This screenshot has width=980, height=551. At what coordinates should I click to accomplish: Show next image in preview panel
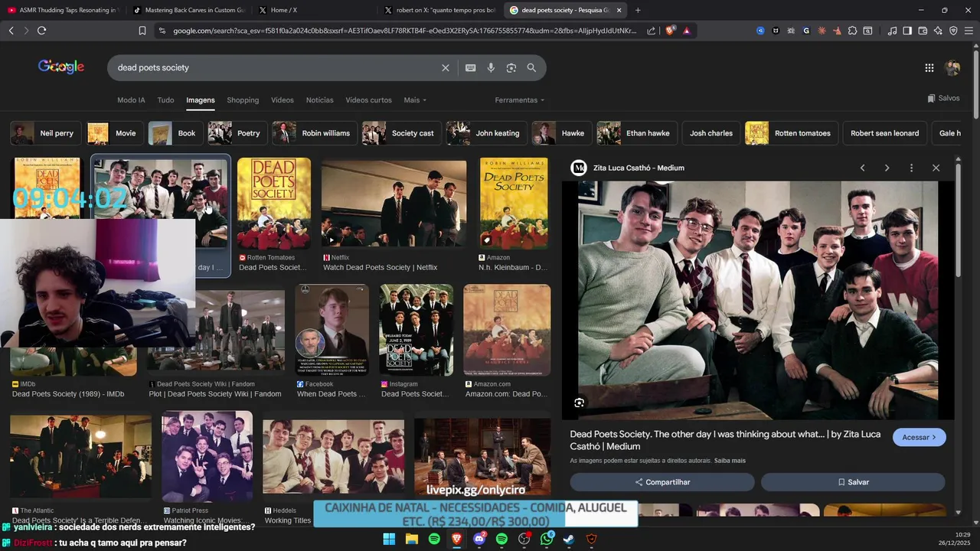coord(887,168)
